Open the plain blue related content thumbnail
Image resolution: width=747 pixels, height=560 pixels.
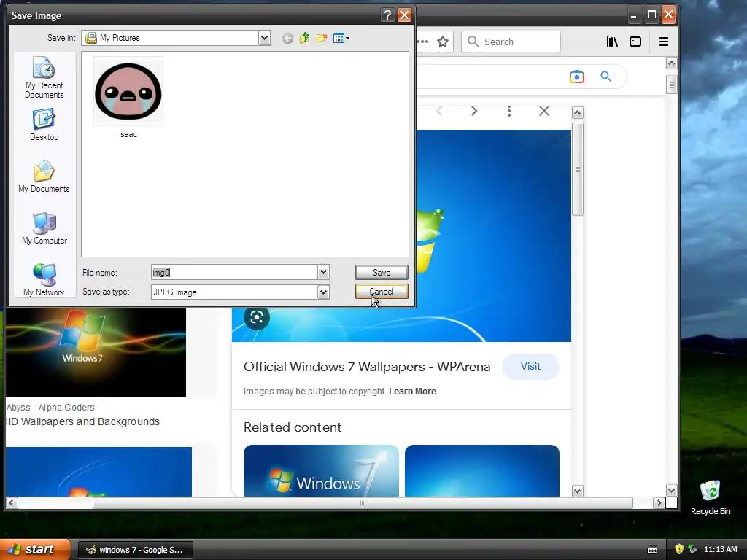point(482,470)
